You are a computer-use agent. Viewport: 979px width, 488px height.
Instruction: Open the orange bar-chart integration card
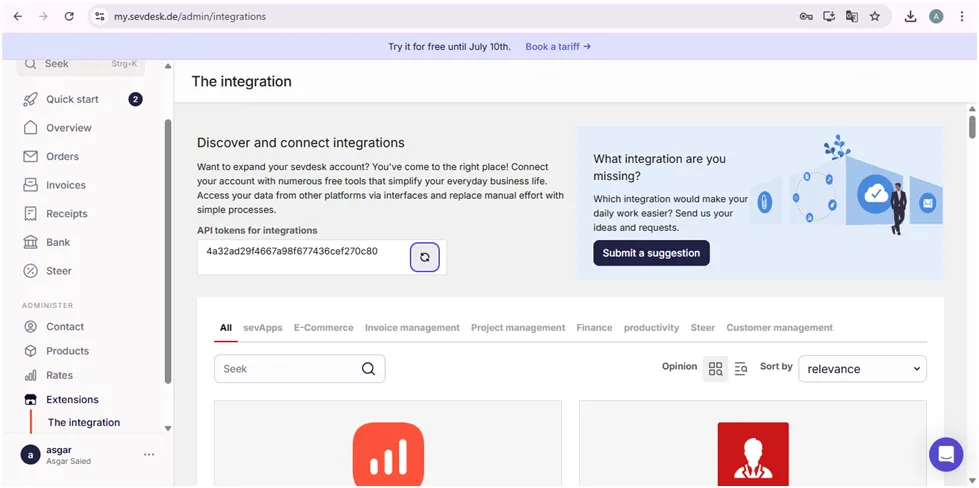[x=388, y=444]
